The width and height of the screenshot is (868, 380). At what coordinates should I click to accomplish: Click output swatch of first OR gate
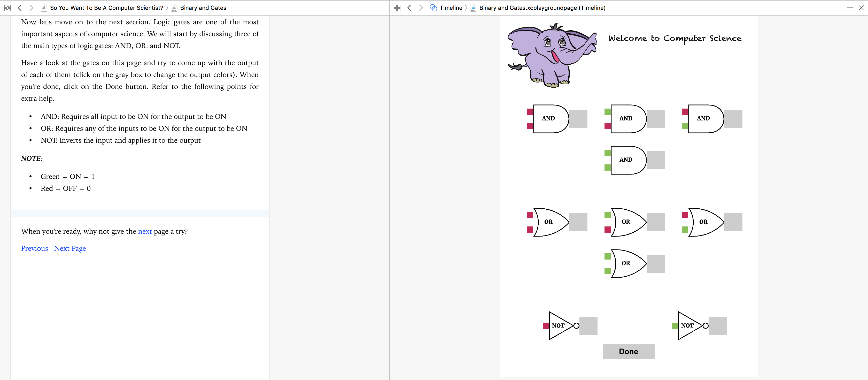tap(578, 222)
